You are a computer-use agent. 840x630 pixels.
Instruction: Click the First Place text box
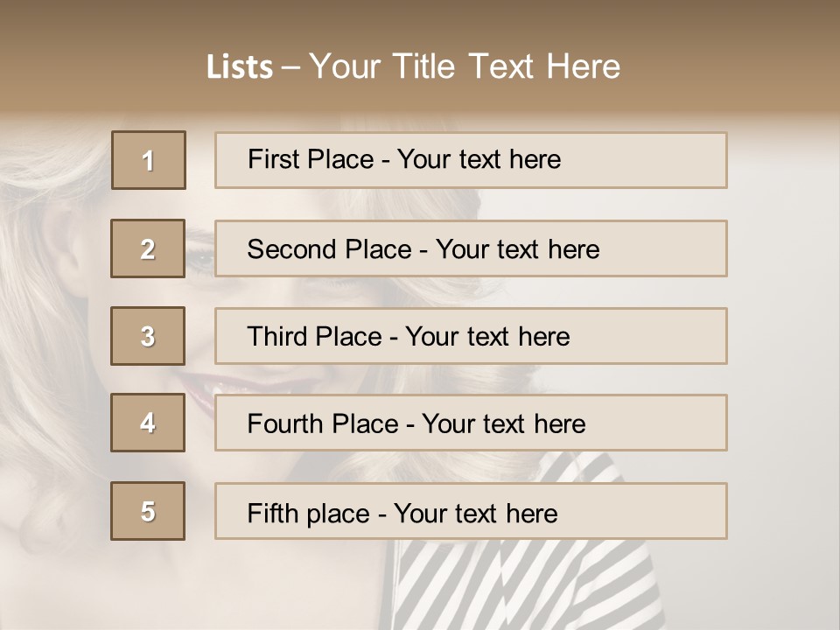point(471,160)
